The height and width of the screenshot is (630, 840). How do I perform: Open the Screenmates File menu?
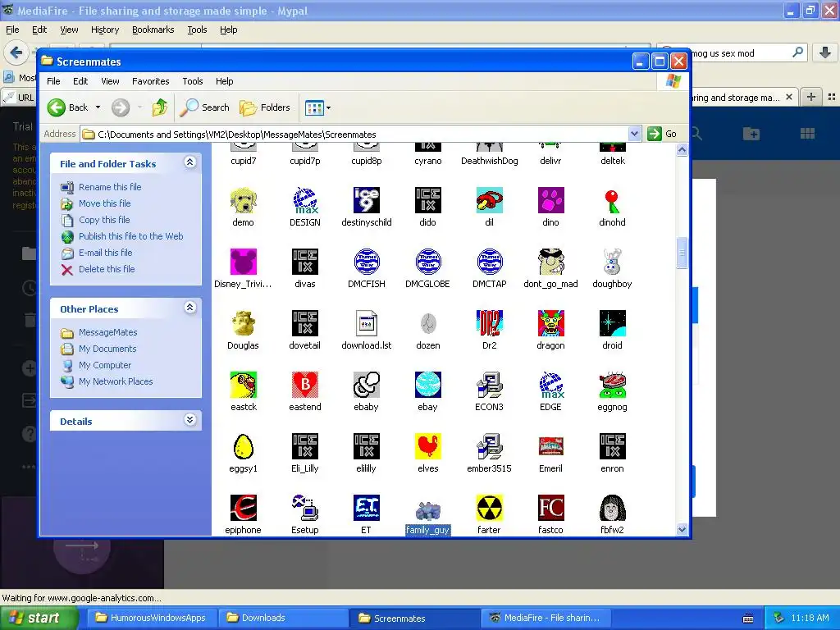click(x=53, y=81)
